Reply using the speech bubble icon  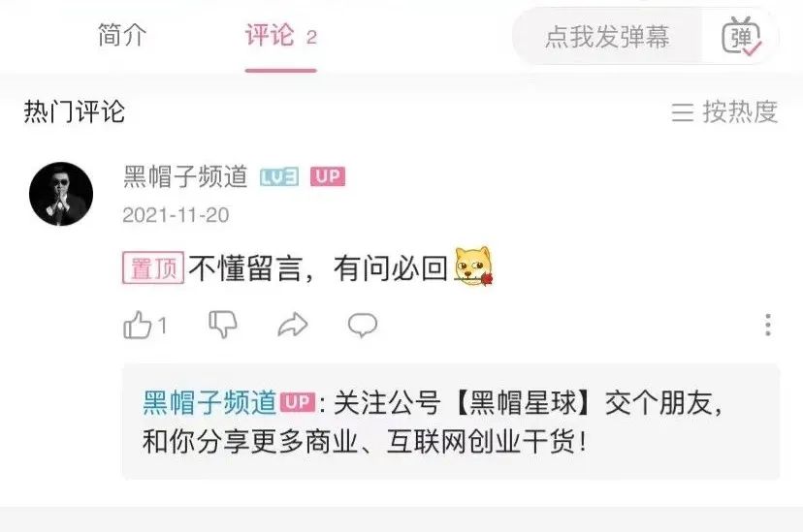click(363, 325)
